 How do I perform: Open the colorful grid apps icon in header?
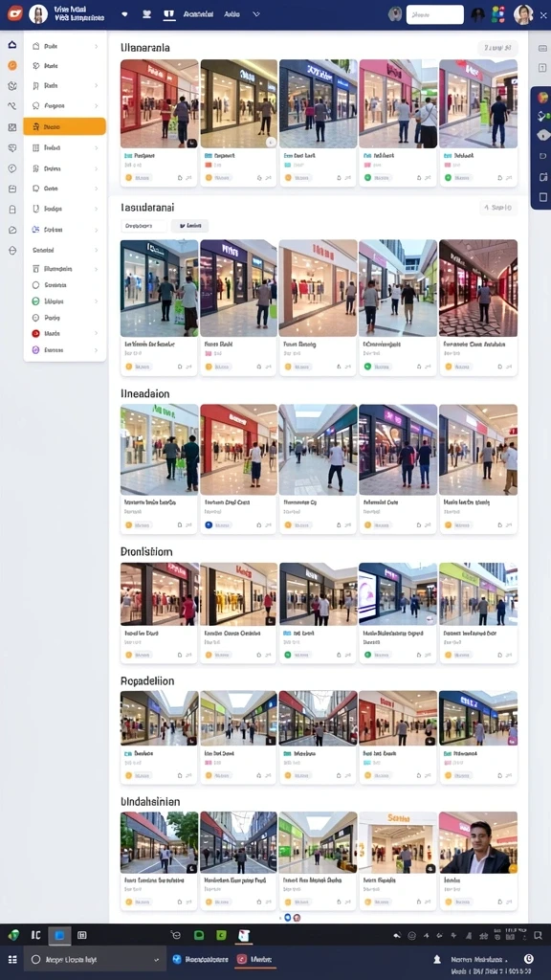497,14
